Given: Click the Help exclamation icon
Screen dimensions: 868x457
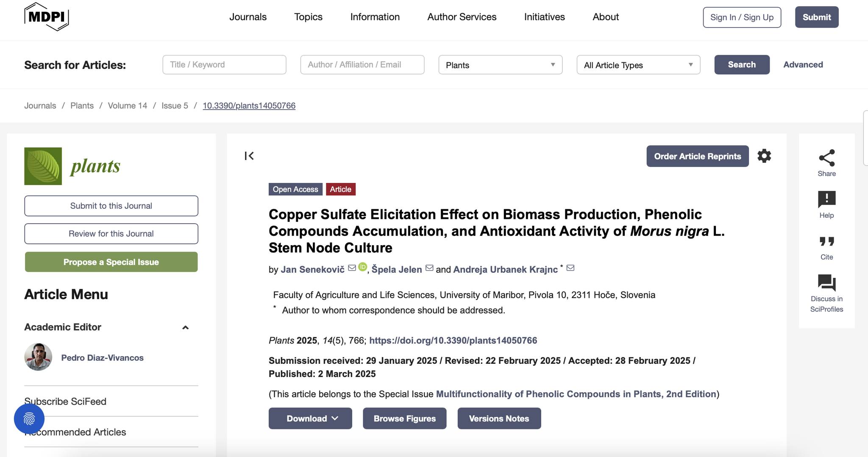Looking at the screenshot, I should pyautogui.click(x=826, y=199).
